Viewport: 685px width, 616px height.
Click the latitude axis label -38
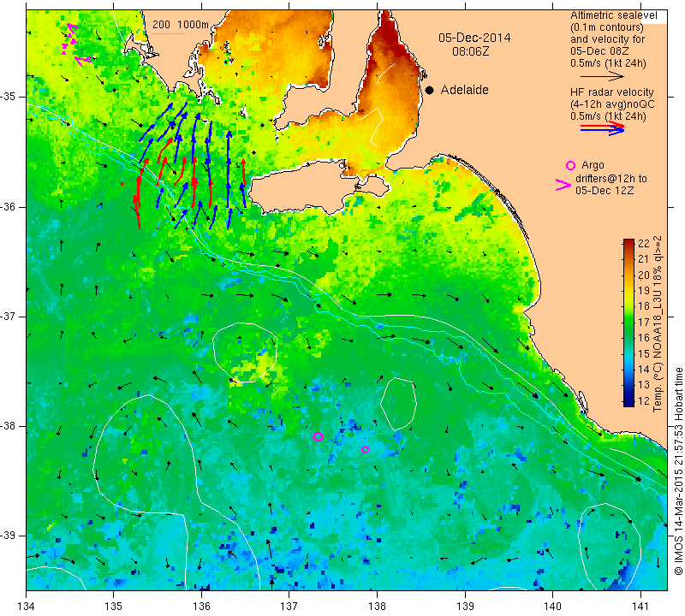coord(9,426)
